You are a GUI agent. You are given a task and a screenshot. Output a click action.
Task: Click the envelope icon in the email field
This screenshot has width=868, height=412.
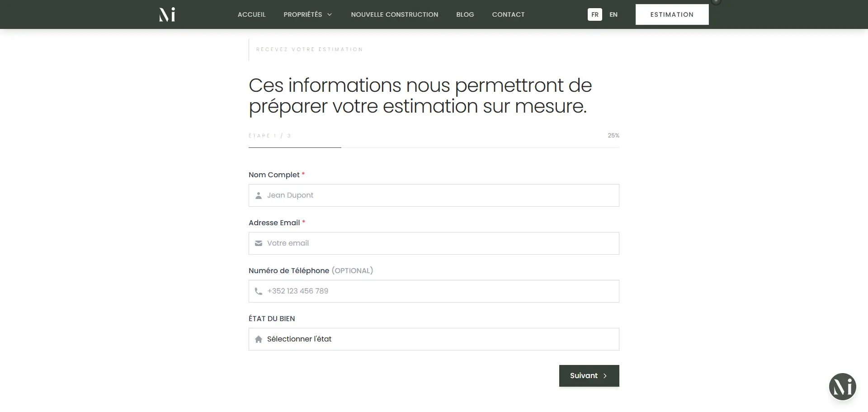tap(259, 244)
